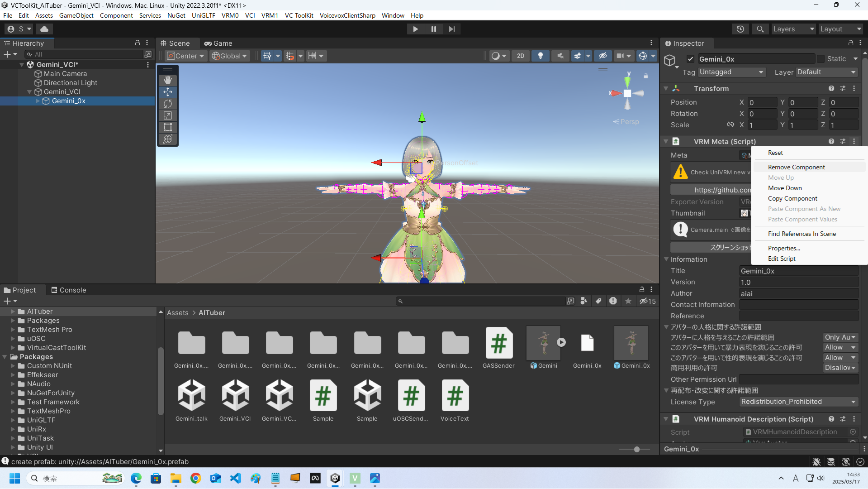Toggle the Gizmos button
This screenshot has width=868, height=489.
pyautogui.click(x=643, y=56)
